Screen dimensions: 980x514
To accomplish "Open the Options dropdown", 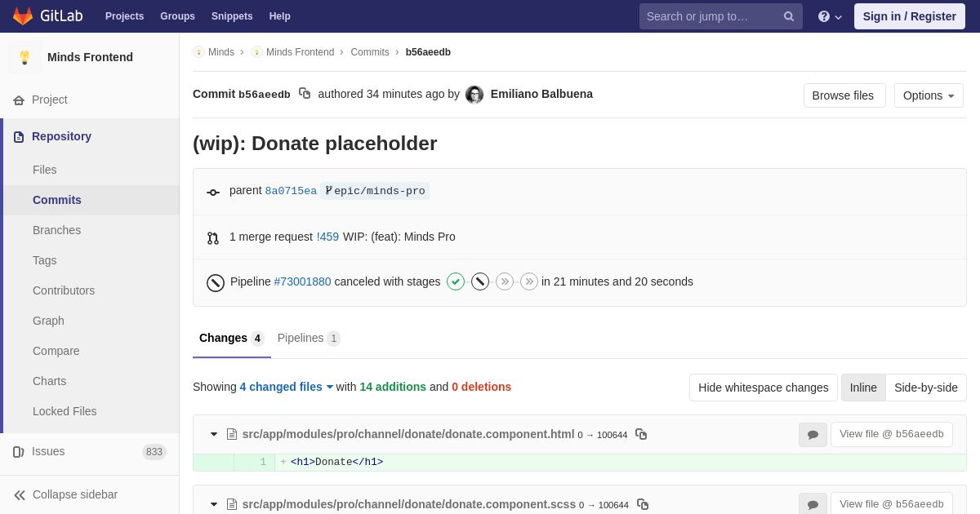I will point(929,95).
